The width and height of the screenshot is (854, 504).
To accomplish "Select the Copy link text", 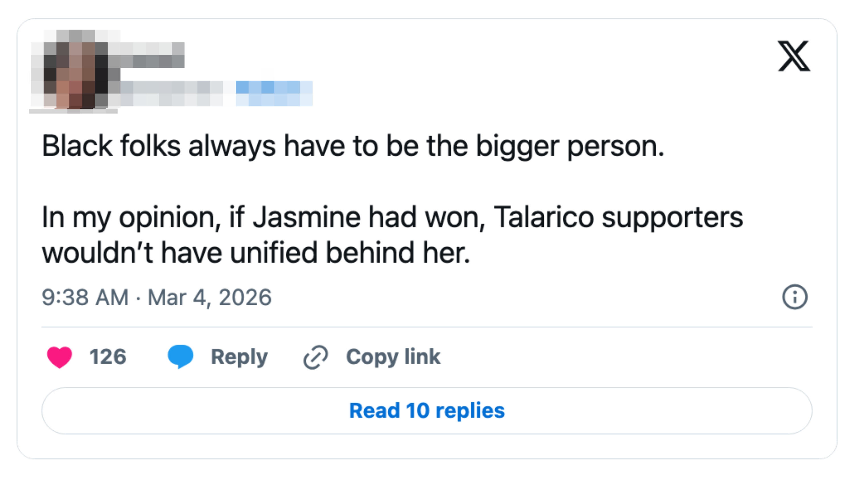I will point(393,357).
